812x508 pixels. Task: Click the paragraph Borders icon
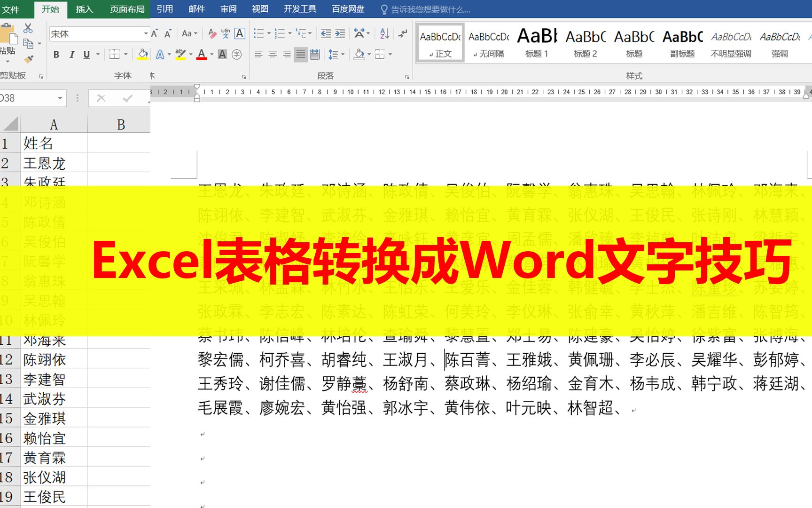coord(380,55)
